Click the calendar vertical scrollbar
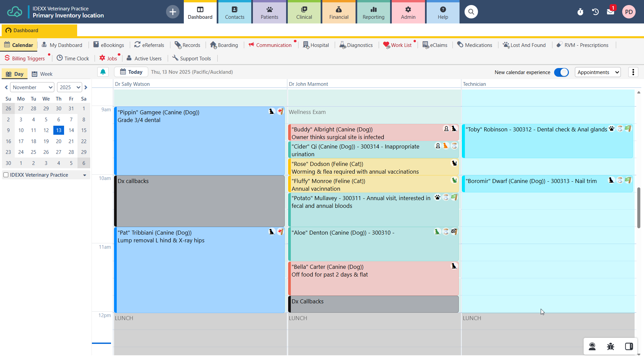 click(639, 208)
